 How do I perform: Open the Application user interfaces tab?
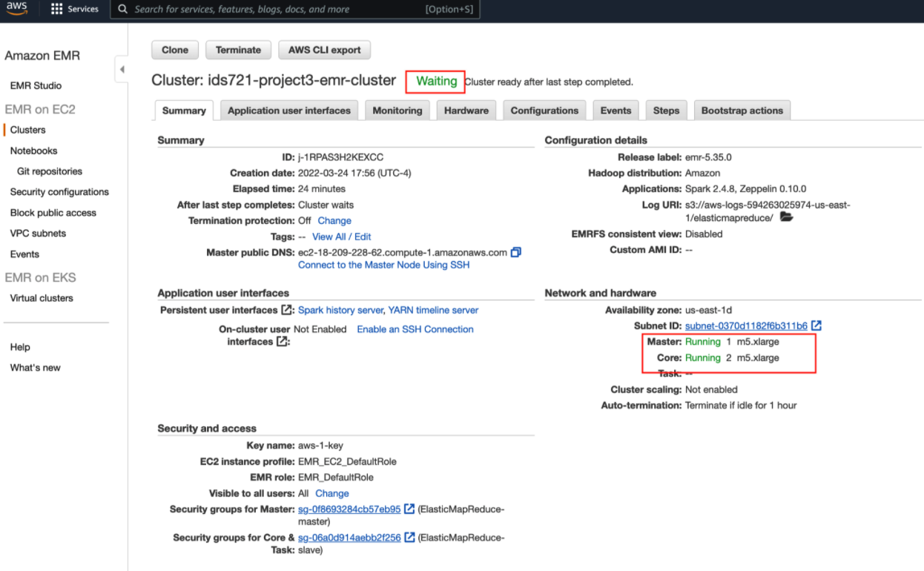(289, 110)
